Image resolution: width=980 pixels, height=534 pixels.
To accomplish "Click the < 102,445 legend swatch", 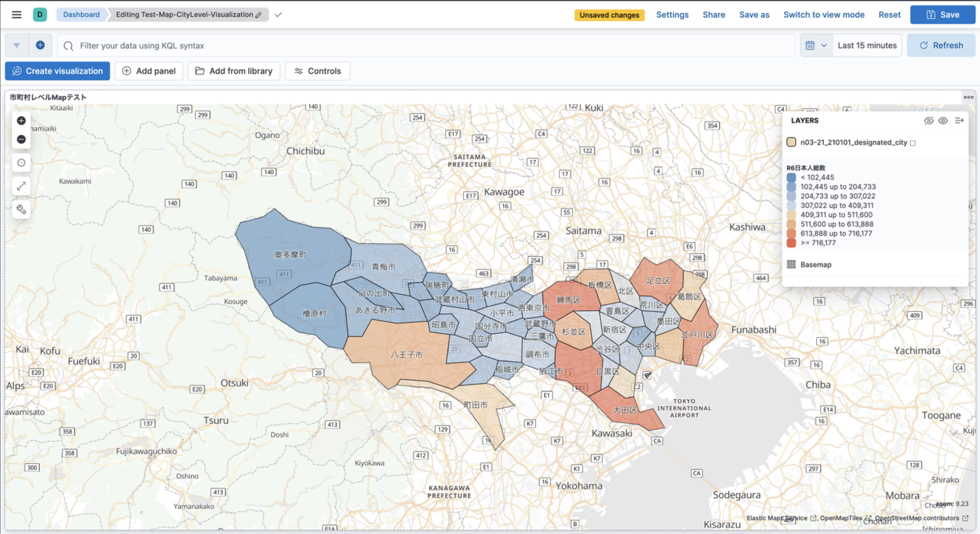I will [791, 177].
